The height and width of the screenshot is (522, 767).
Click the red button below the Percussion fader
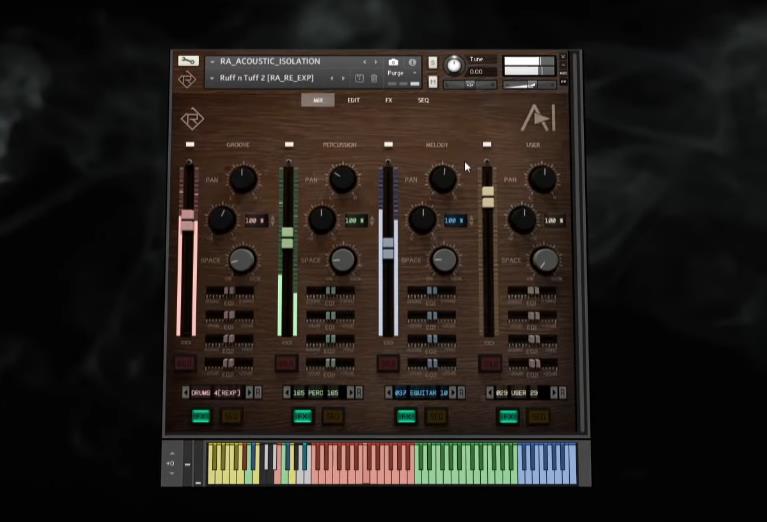click(x=286, y=363)
